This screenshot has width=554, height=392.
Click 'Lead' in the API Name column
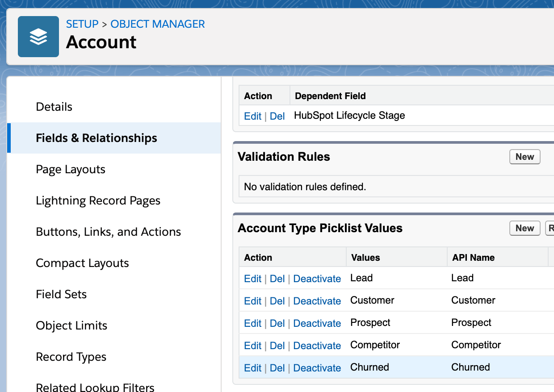[462, 278]
